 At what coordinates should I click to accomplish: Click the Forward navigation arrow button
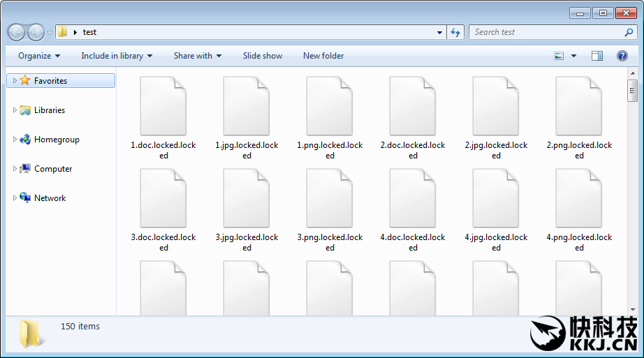click(x=36, y=32)
